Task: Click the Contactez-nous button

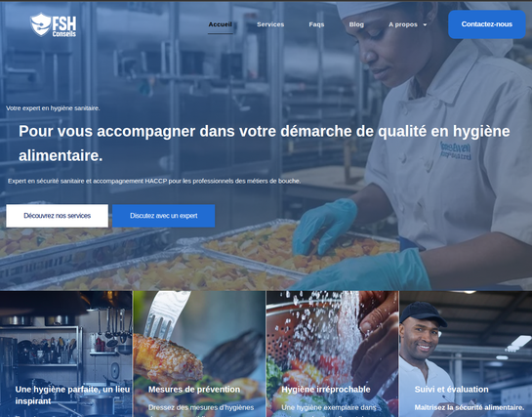Action: point(487,24)
